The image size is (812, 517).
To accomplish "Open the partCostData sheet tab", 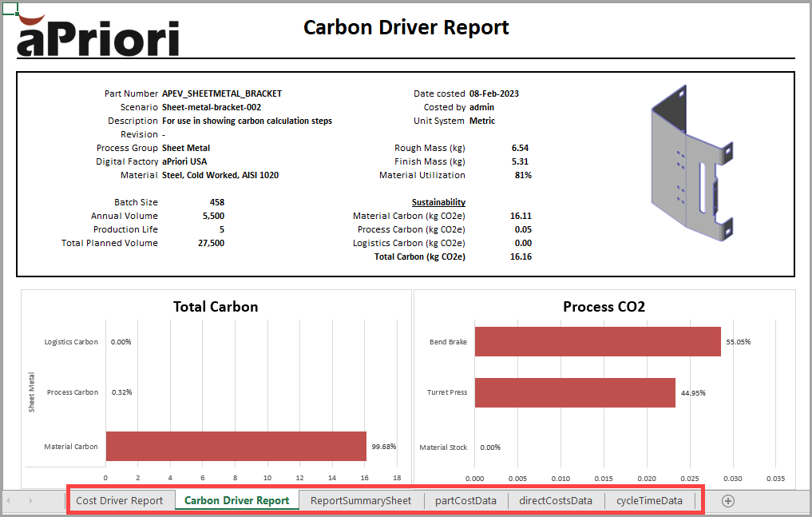I will point(465,500).
